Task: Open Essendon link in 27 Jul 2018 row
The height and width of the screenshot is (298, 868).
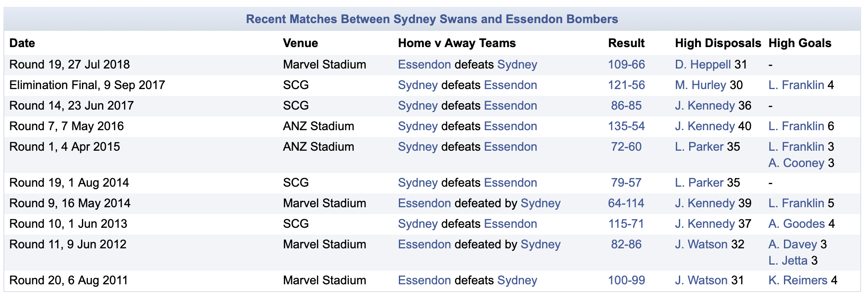Action: click(x=425, y=65)
